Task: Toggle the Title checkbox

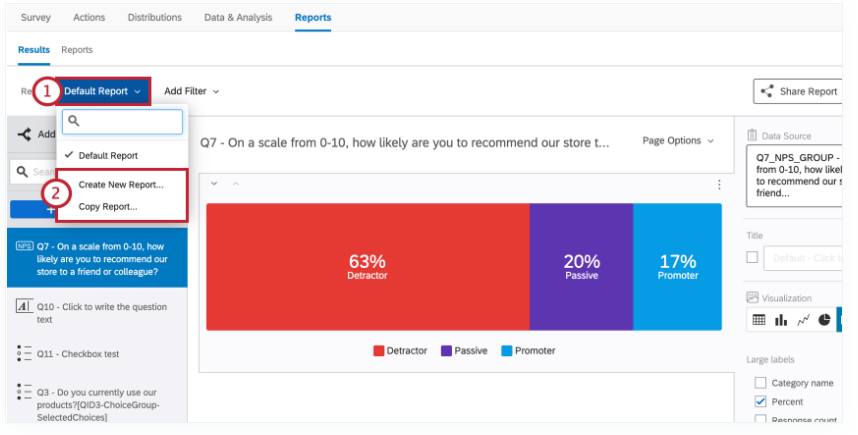Action: (x=753, y=259)
